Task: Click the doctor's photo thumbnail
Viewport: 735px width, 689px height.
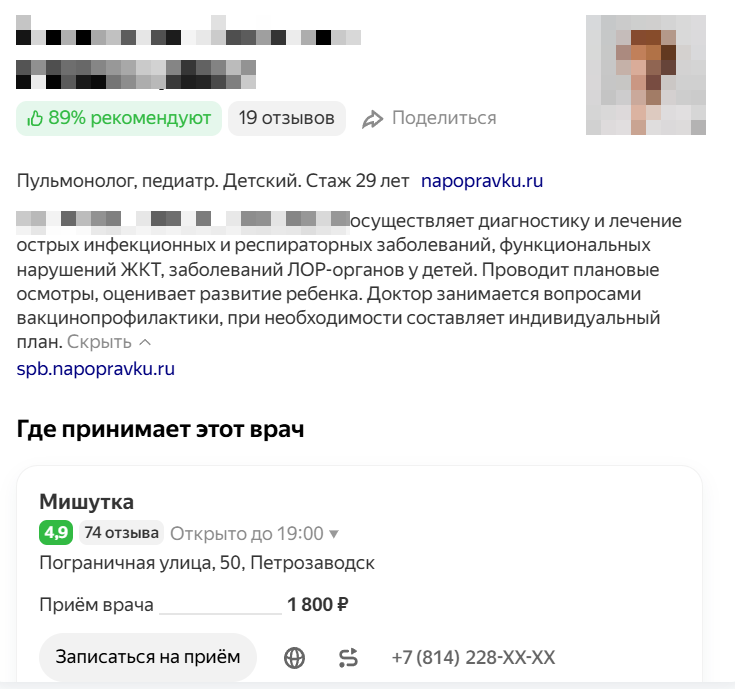Action: (x=646, y=75)
